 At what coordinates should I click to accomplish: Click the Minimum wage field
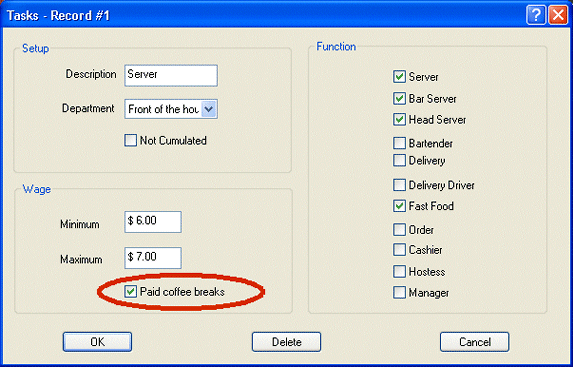153,222
